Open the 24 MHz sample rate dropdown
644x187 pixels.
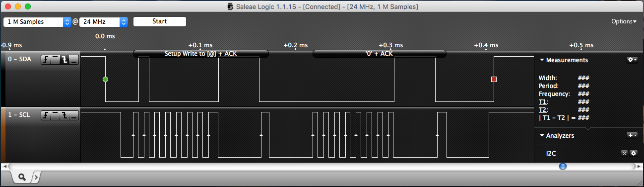click(x=104, y=22)
